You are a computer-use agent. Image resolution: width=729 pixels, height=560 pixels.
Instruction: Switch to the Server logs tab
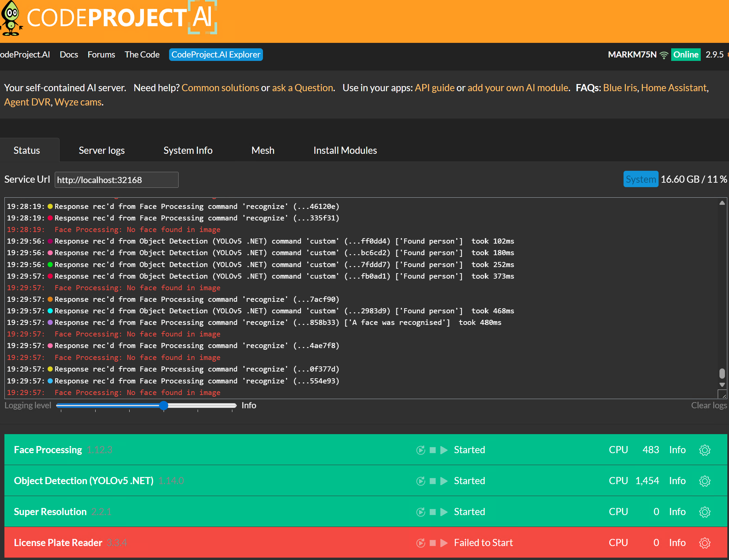(102, 150)
